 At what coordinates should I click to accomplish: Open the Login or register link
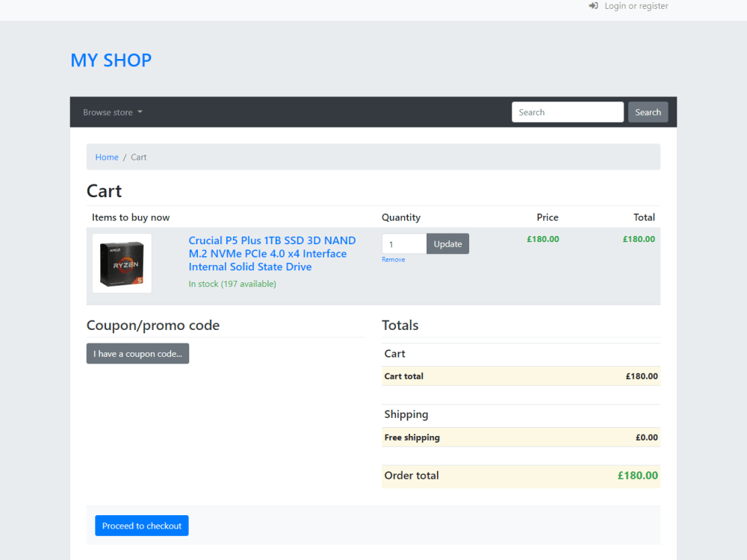pos(636,6)
